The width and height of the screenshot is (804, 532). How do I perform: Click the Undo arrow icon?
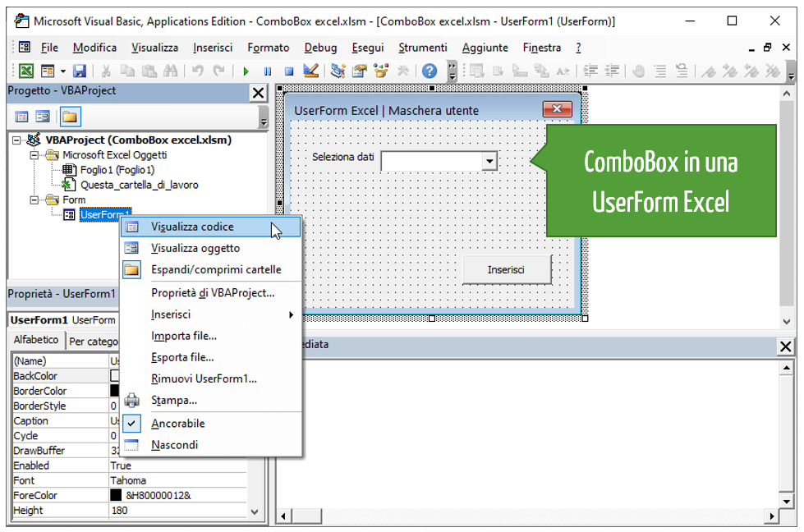pyautogui.click(x=198, y=71)
